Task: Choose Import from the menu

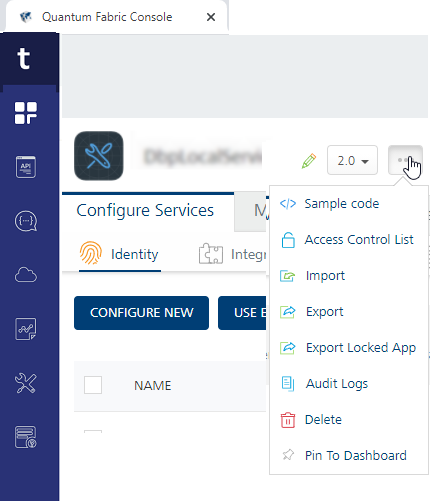Action: coord(349,276)
